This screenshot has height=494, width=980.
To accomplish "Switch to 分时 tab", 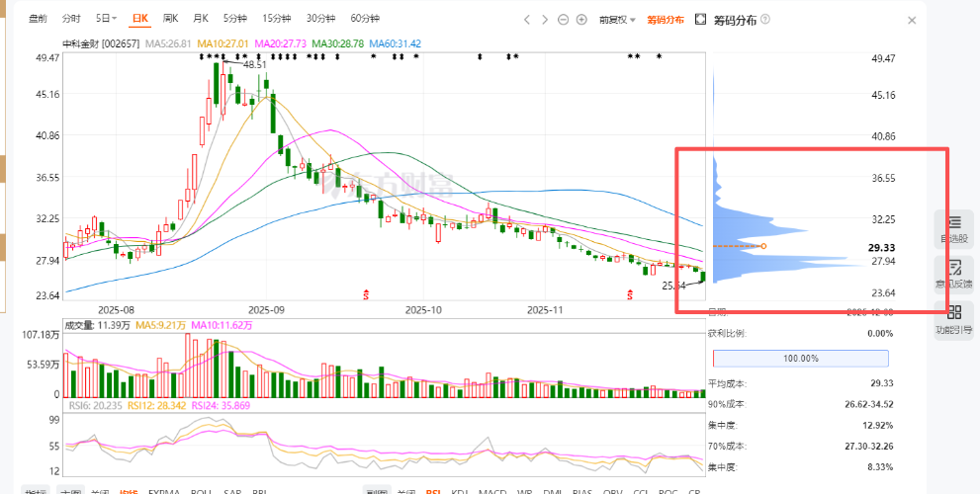I will 71,18.
